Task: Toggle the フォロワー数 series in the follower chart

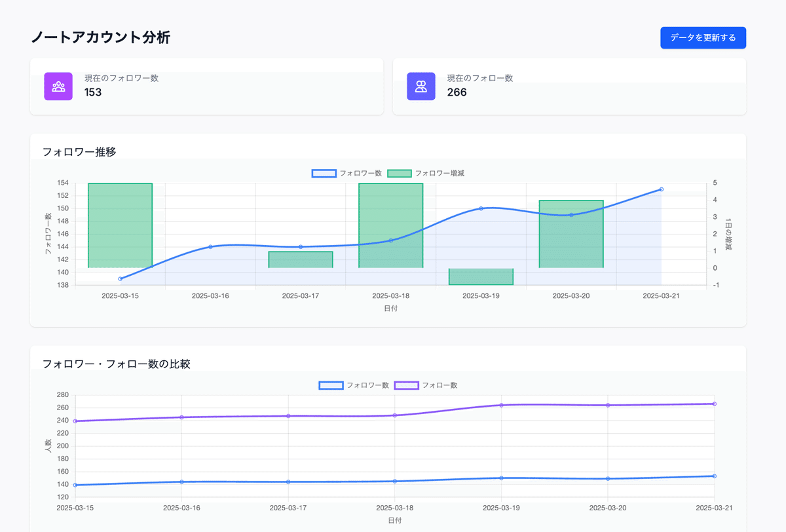Action: 324,173
